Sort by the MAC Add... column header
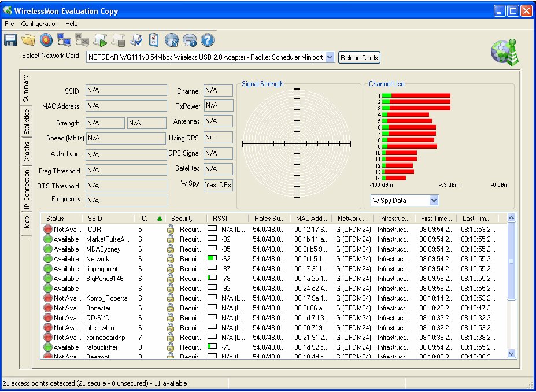Screen dimensions: 536x392 click(311, 219)
